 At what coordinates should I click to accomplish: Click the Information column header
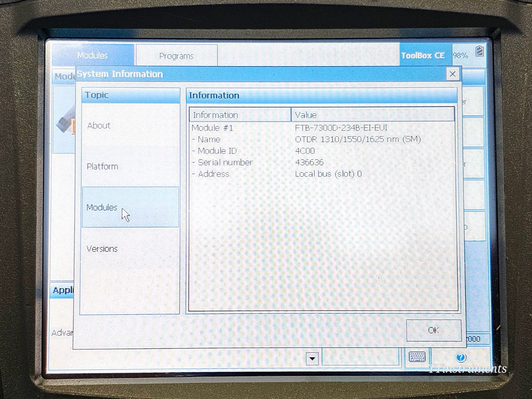tap(240, 115)
